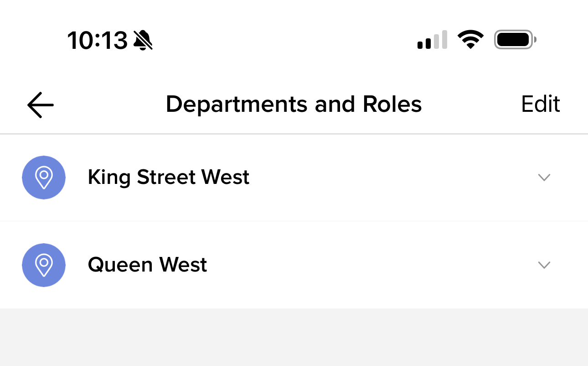Open the Queen West row

click(294, 265)
